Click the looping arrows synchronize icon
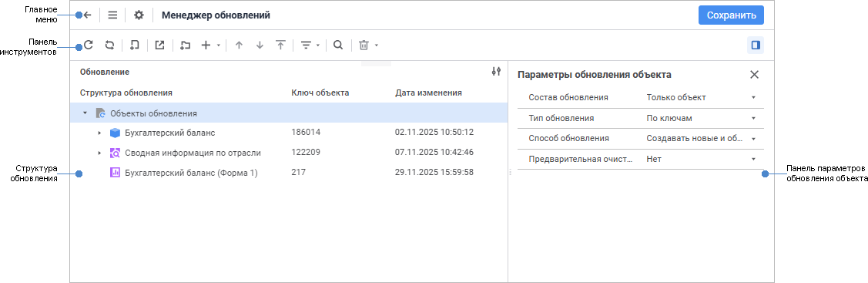 (109, 45)
